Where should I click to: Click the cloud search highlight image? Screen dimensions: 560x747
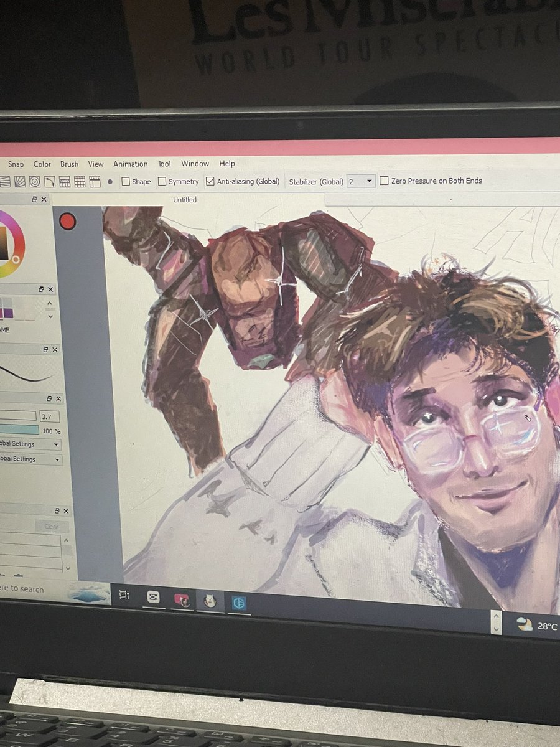88,593
